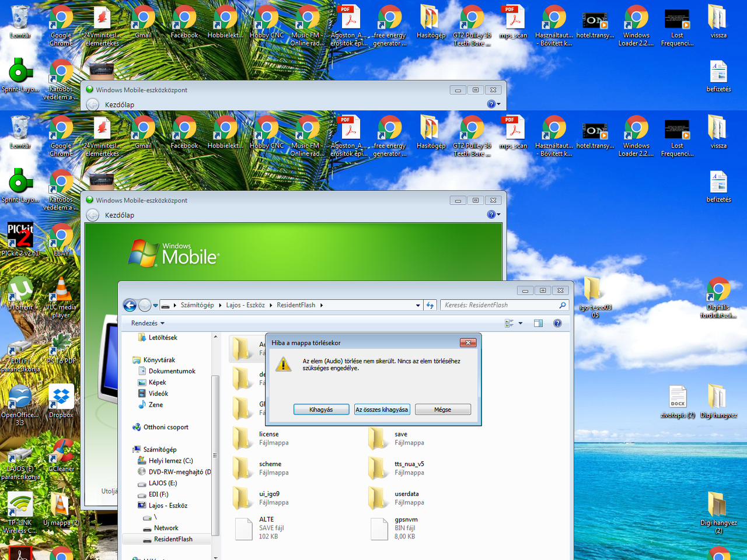Select EDI (F:) drive in navigation tree

click(x=153, y=494)
